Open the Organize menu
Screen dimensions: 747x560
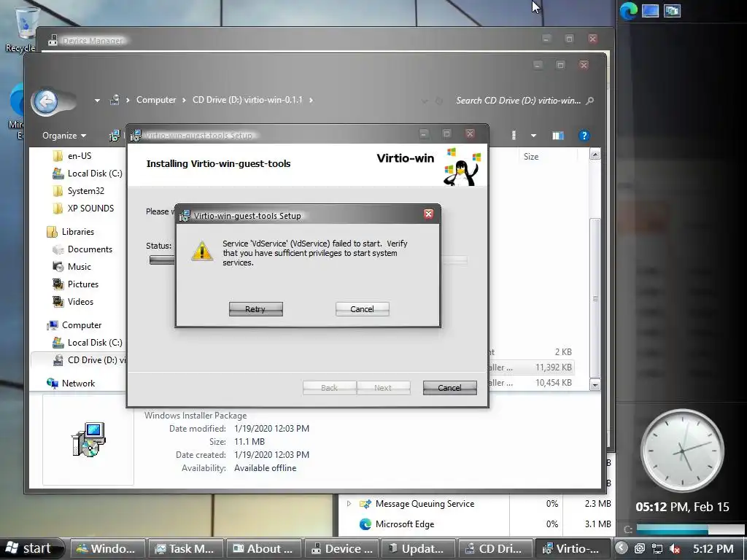(64, 136)
